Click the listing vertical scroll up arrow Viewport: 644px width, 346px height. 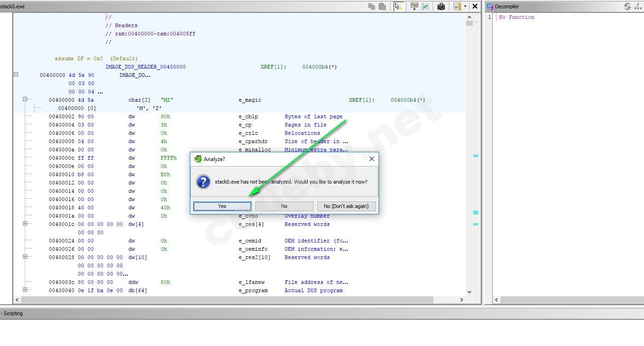[x=470, y=17]
